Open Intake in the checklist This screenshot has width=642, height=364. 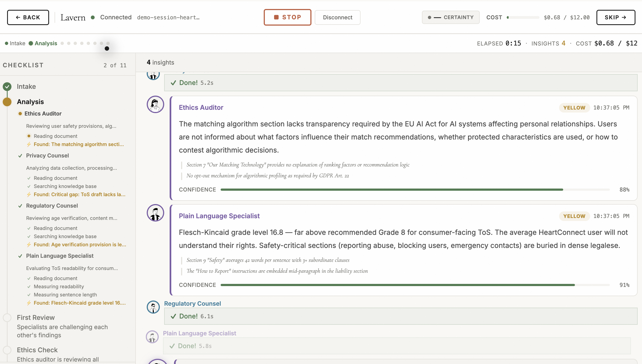(x=26, y=87)
